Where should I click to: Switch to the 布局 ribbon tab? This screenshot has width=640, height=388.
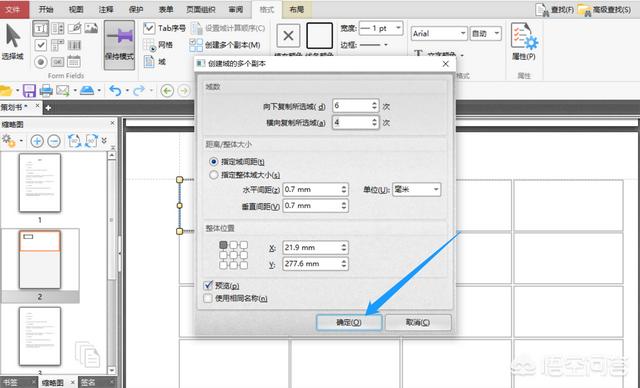(x=297, y=9)
